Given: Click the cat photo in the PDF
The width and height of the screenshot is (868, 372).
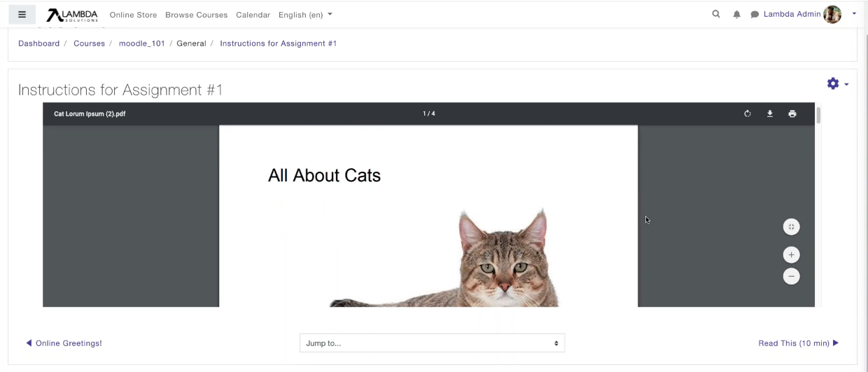Looking at the screenshot, I should pos(444,258).
